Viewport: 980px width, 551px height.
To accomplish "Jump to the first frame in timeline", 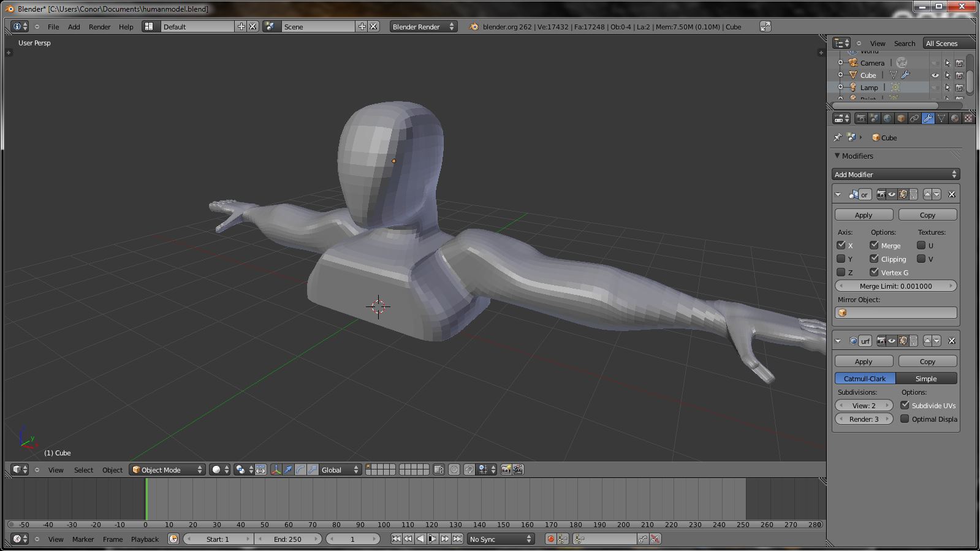I will [x=396, y=539].
